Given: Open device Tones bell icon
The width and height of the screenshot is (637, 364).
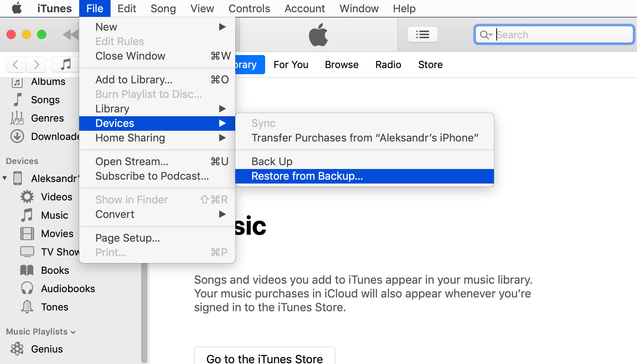Looking at the screenshot, I should tap(27, 307).
